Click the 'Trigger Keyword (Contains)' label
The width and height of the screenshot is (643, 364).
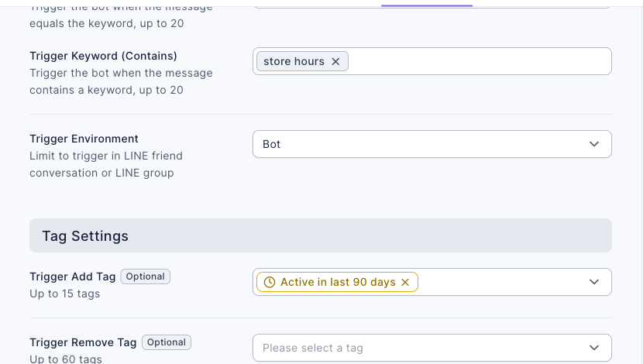tap(103, 56)
